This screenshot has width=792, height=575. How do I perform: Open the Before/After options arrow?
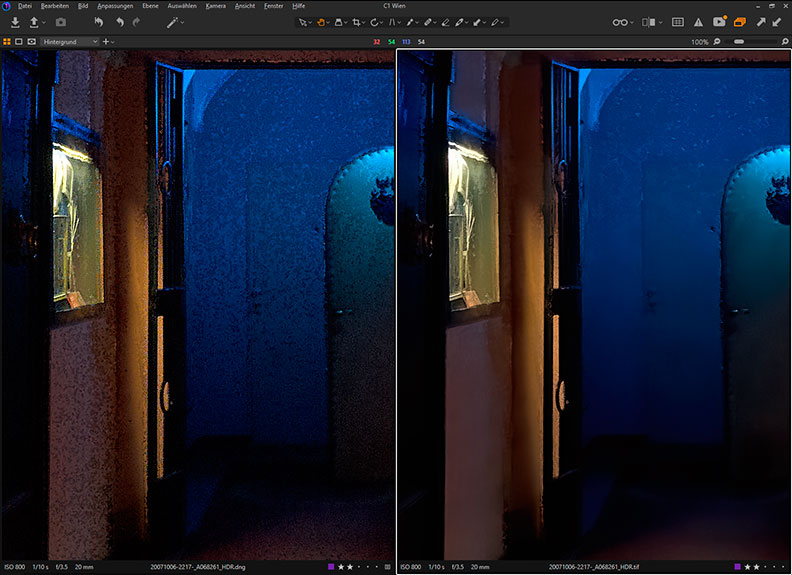coord(660,23)
